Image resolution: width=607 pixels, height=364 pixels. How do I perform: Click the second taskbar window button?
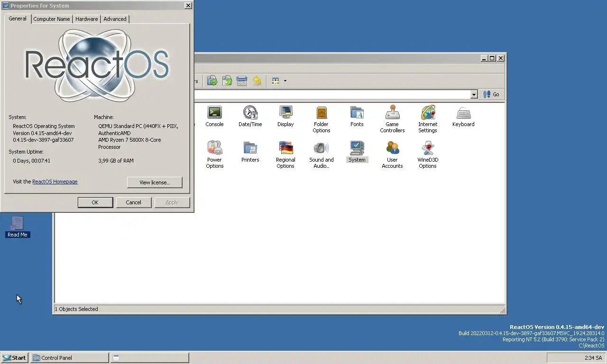click(x=150, y=358)
